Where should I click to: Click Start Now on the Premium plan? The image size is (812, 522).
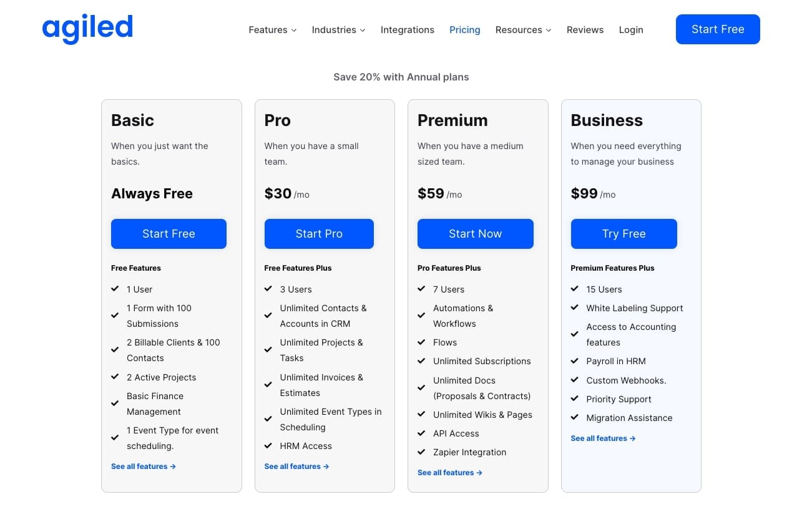click(475, 233)
